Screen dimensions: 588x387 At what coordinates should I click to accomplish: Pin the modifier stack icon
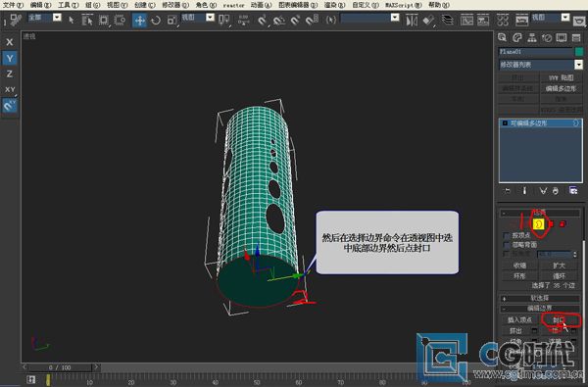(x=507, y=191)
